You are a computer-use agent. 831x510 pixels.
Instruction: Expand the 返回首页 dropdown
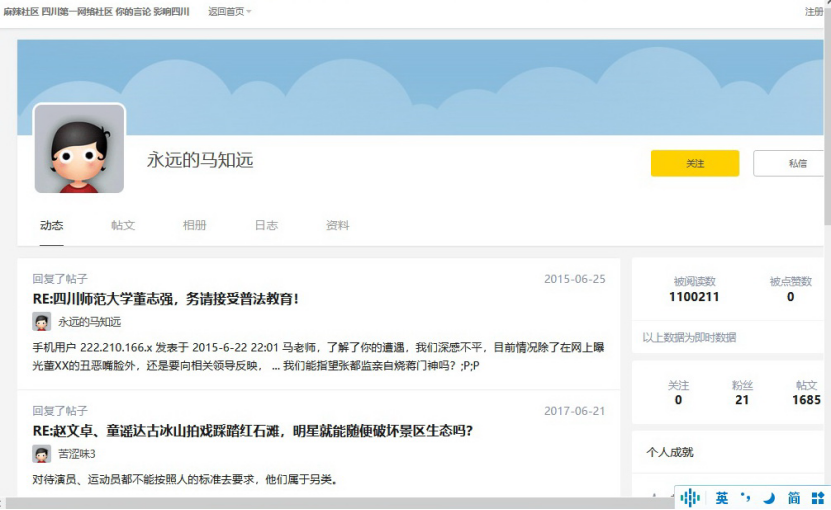[x=229, y=12]
